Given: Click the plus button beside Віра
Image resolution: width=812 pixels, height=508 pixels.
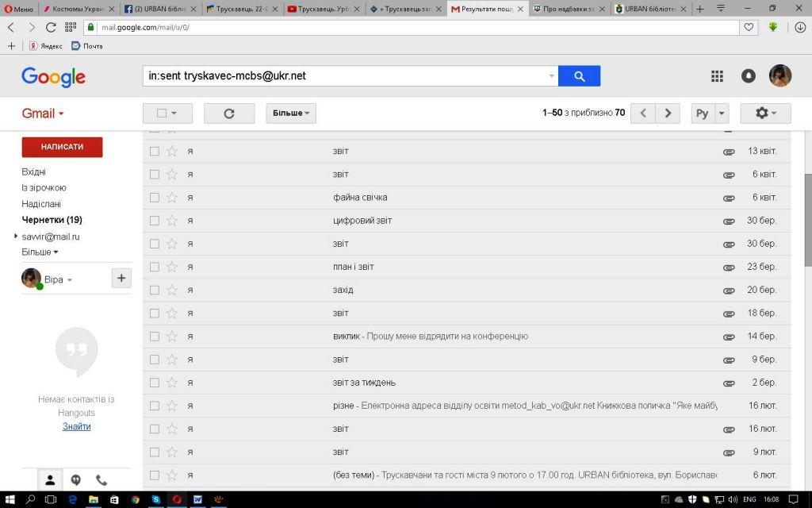Looking at the screenshot, I should (x=121, y=278).
